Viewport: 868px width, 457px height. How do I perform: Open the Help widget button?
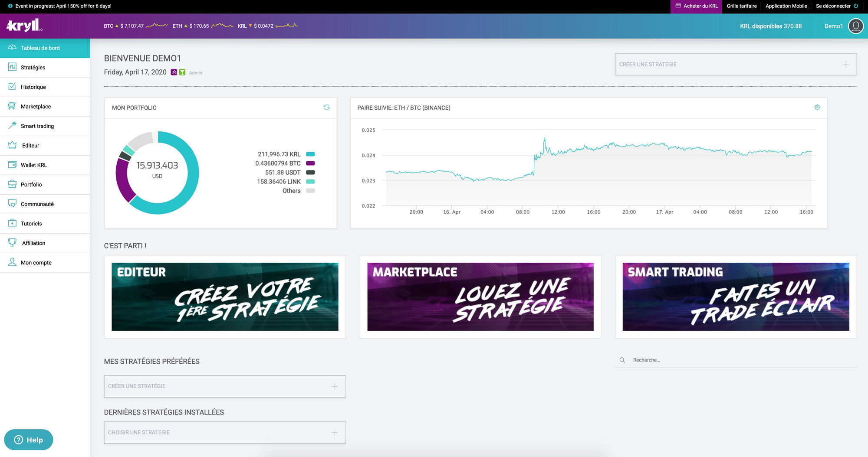[x=29, y=440]
